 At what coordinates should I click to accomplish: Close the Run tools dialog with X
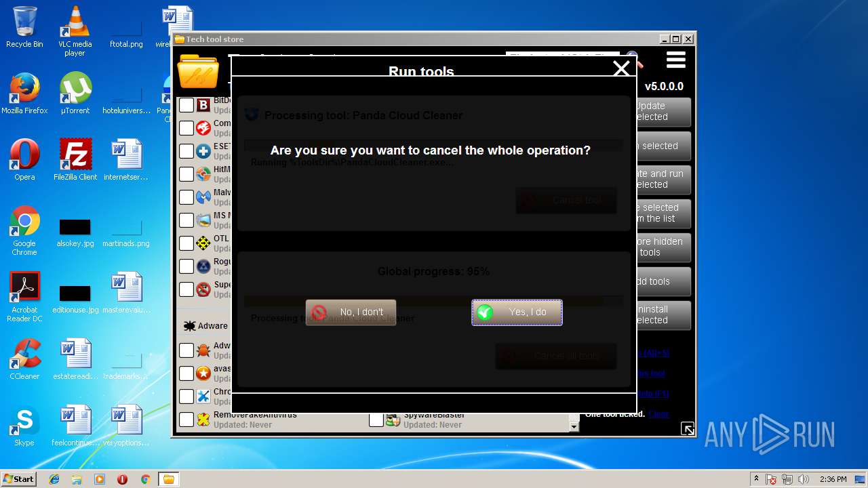tap(621, 68)
